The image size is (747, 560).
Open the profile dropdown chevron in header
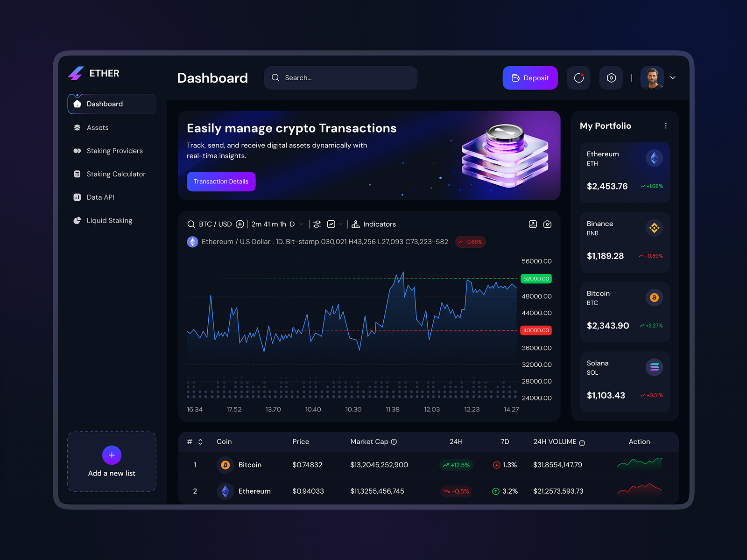673,78
